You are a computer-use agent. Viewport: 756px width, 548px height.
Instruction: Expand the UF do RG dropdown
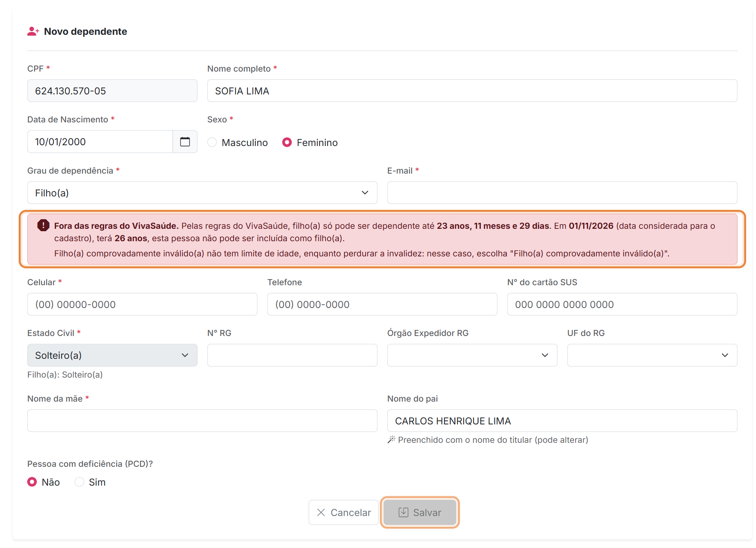coord(652,355)
